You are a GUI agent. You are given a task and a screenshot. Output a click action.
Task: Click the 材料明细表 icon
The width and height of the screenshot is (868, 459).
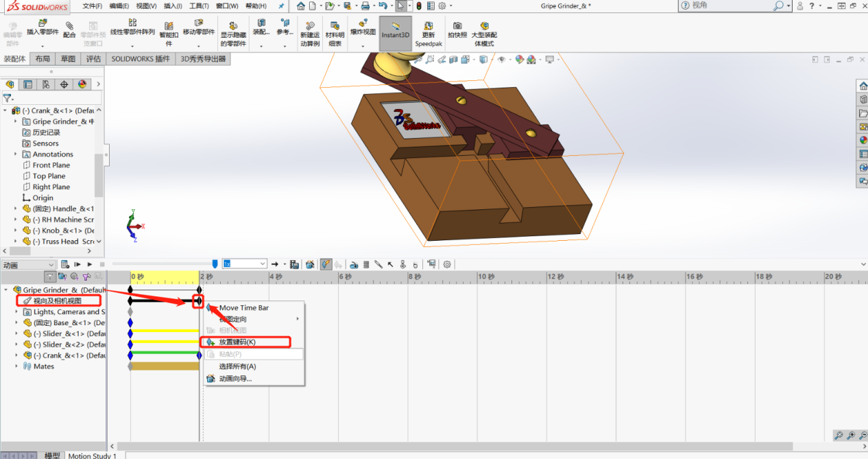[x=335, y=34]
